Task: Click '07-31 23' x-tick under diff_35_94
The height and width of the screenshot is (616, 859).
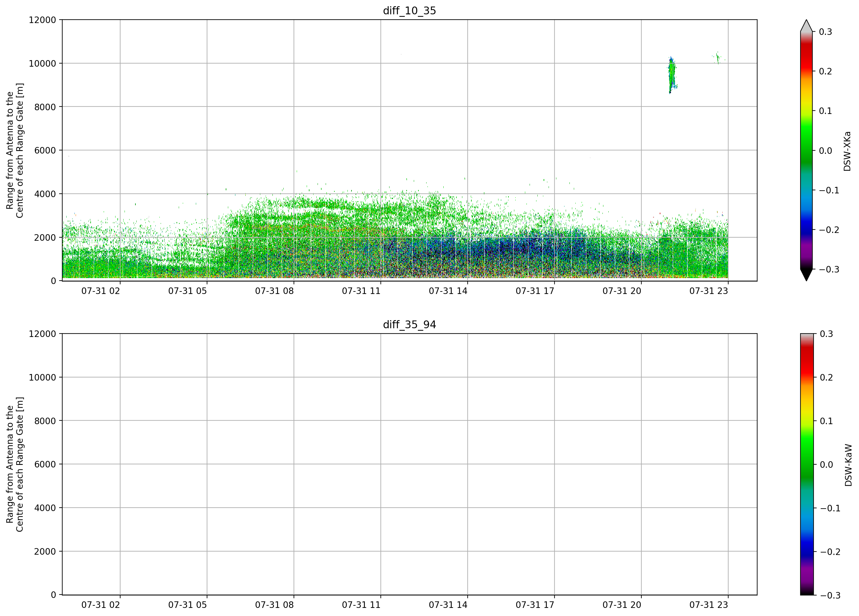Action: pyautogui.click(x=709, y=605)
